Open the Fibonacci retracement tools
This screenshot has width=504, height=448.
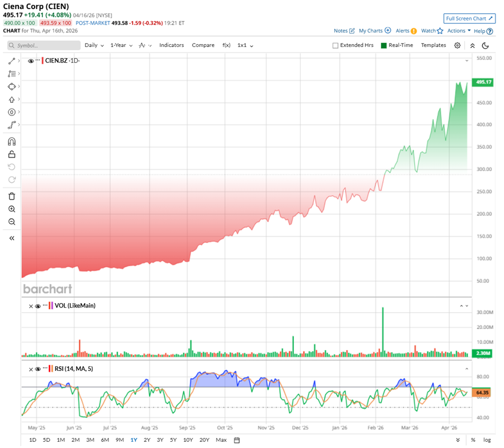[x=12, y=74]
